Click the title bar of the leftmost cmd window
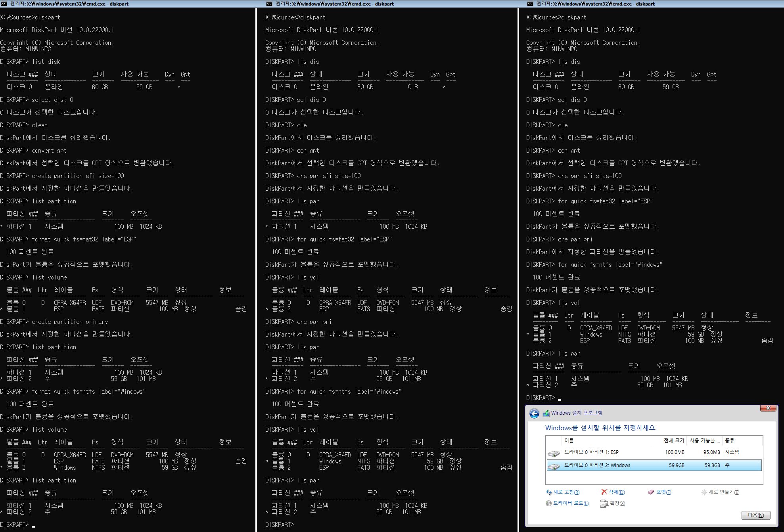This screenshot has height=532, width=784. click(128, 4)
